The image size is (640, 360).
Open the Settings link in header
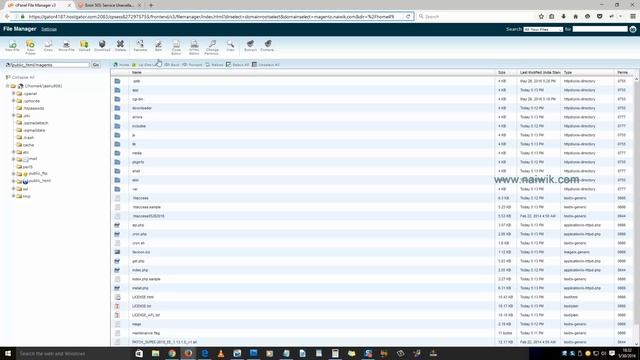[49, 29]
